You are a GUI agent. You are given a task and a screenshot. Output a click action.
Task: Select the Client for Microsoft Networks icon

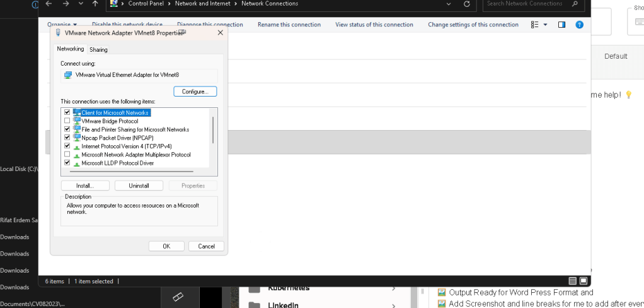(x=77, y=112)
